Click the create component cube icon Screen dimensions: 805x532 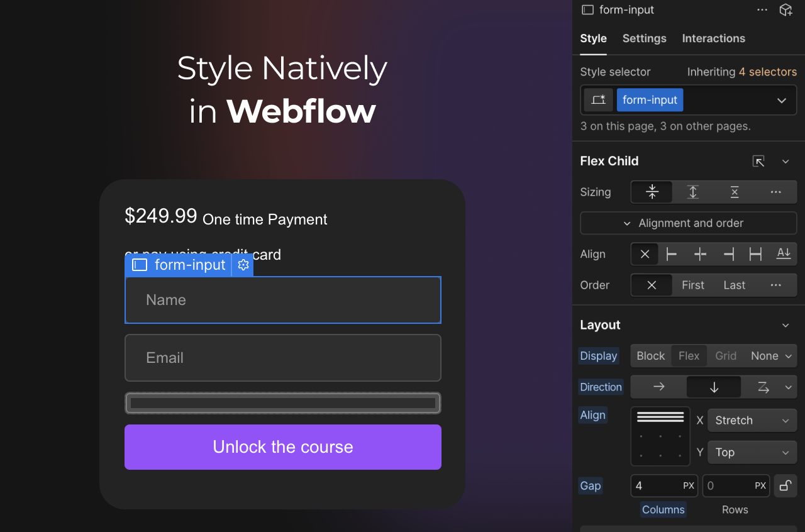coord(786,10)
